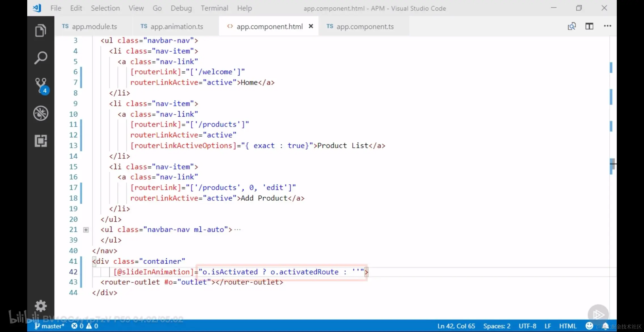Open the Selection menu
The width and height of the screenshot is (644, 332).
pyautogui.click(x=105, y=8)
